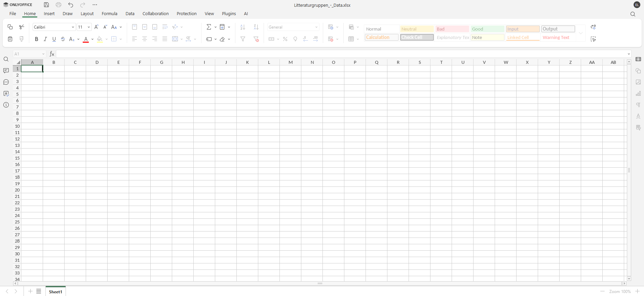Image resolution: width=644 pixels, height=296 pixels.
Task: Toggle Italic text formatting
Action: pyautogui.click(x=45, y=39)
